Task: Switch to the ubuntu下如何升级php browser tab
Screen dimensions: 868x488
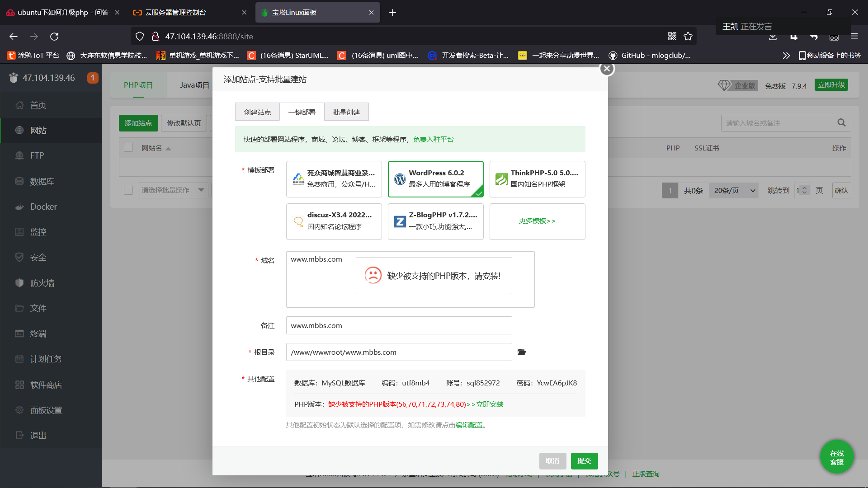Action: point(62,13)
